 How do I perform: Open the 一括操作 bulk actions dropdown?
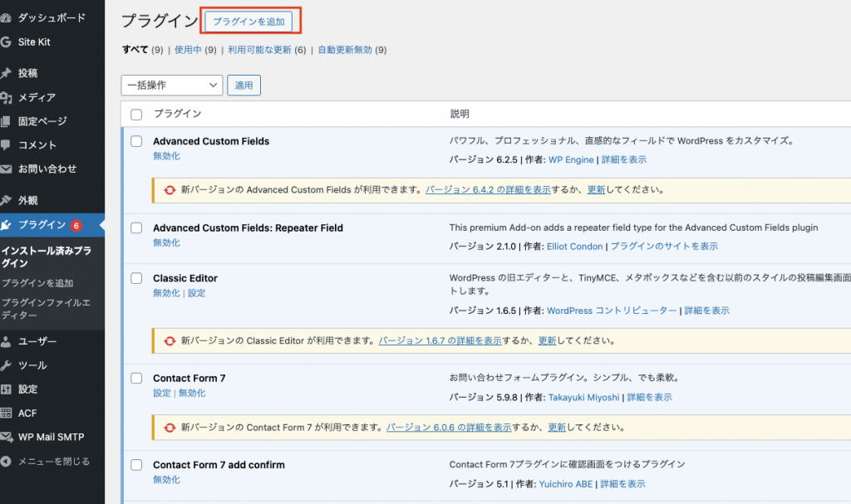(x=171, y=86)
